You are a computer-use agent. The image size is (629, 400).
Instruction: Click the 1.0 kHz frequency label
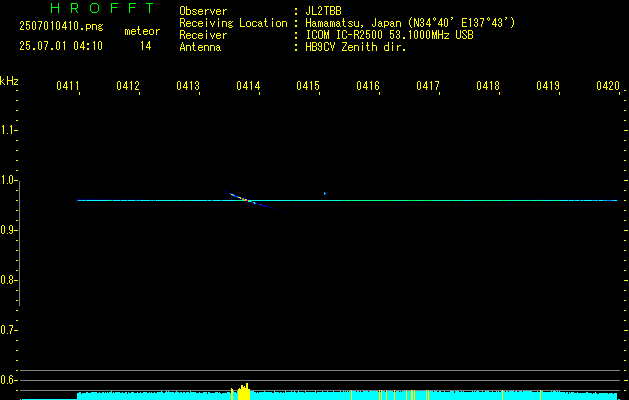[x=8, y=180]
